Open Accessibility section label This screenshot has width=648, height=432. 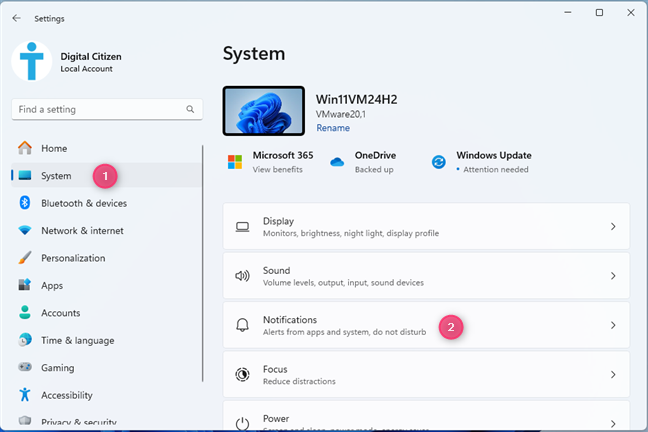(x=67, y=395)
